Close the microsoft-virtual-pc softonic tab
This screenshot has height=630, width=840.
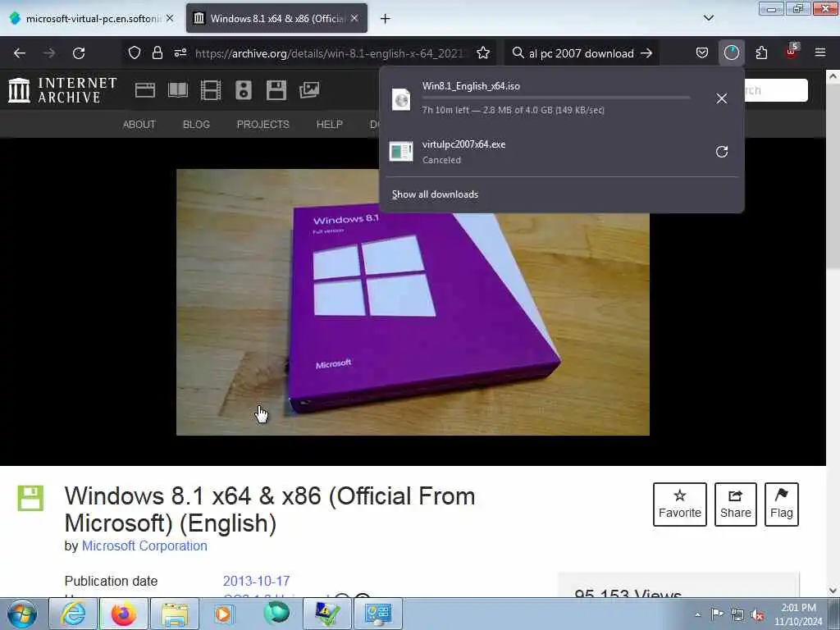170,18
